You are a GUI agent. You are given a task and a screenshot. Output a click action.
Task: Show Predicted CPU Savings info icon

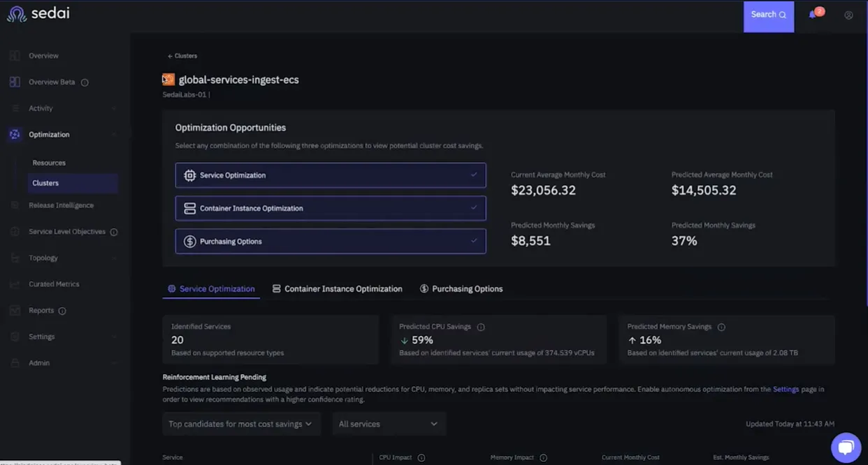[x=481, y=327]
